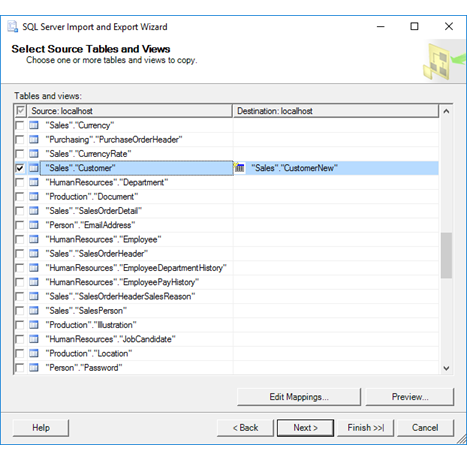Screen dimensions: 467x460
Task: Click the destination table icon for "Sales"."CustomerNew"
Action: point(239,168)
